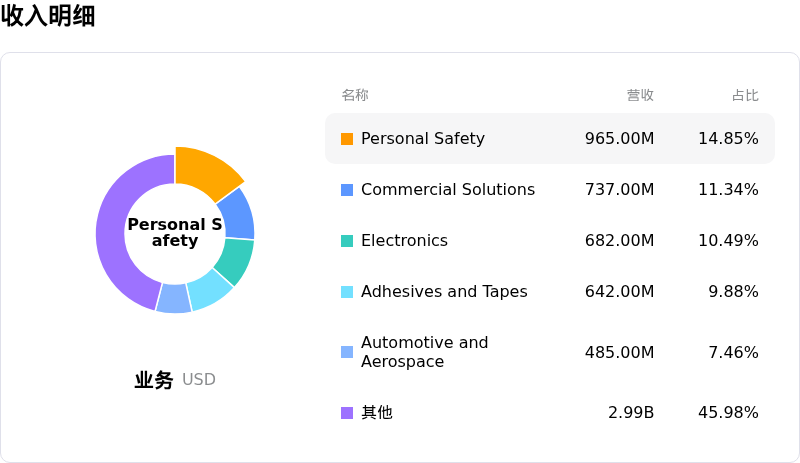Screen dimensions: 800x463
Task: Click the teal Electronics legend swatch
Action: click(x=347, y=241)
